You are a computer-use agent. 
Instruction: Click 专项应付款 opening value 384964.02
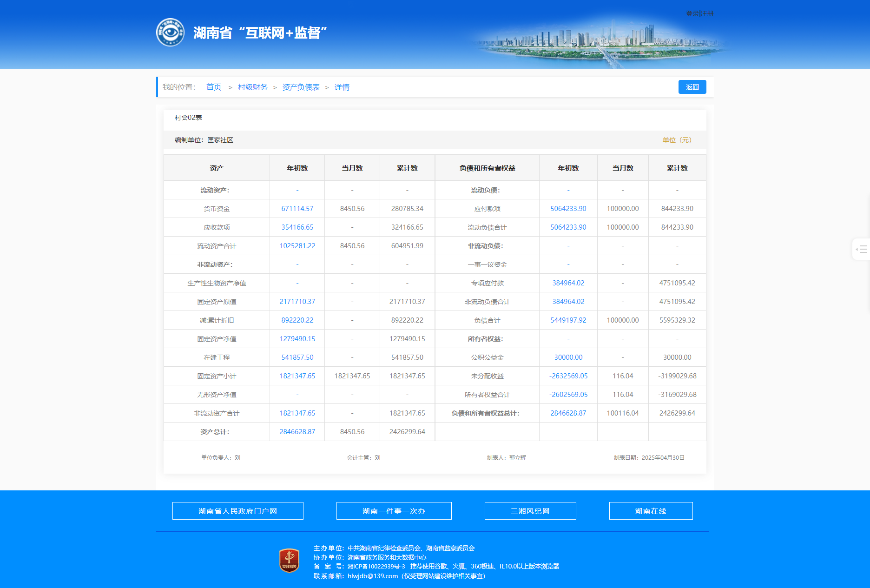[568, 283]
